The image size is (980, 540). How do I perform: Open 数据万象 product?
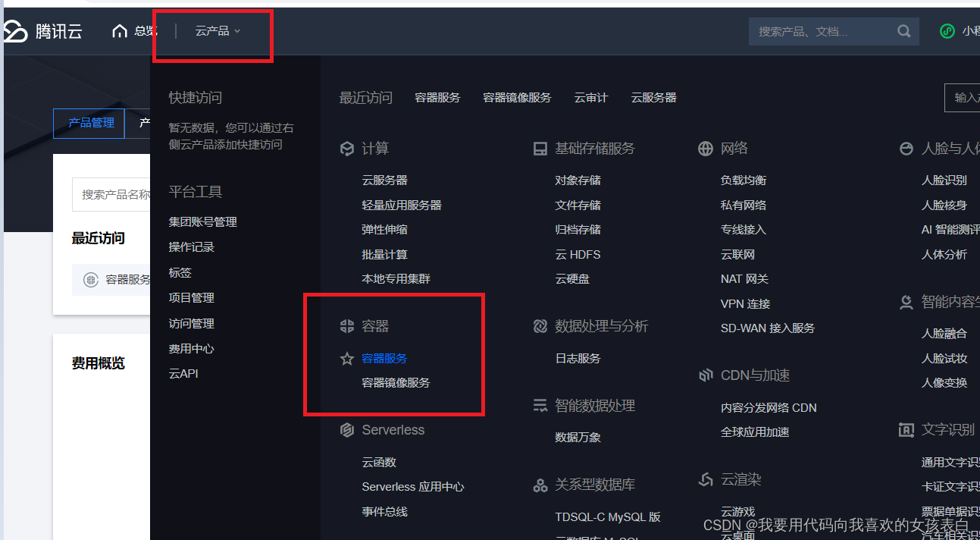click(578, 438)
